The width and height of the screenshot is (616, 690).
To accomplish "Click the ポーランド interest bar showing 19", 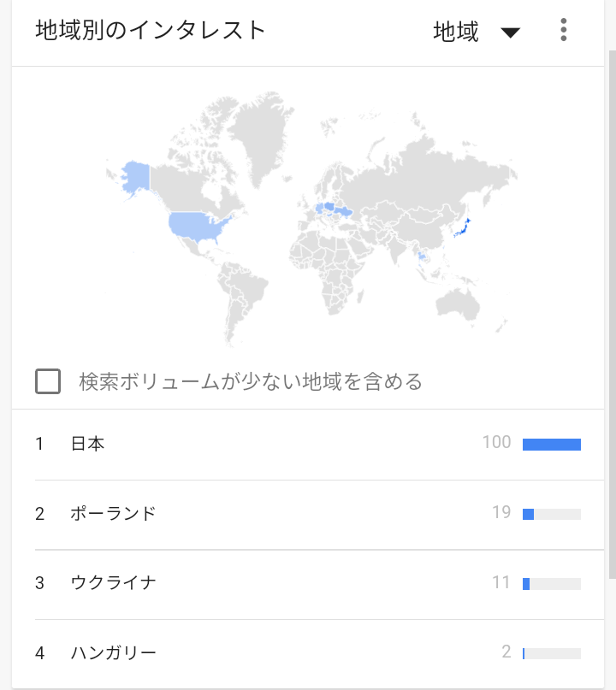I will [551, 514].
